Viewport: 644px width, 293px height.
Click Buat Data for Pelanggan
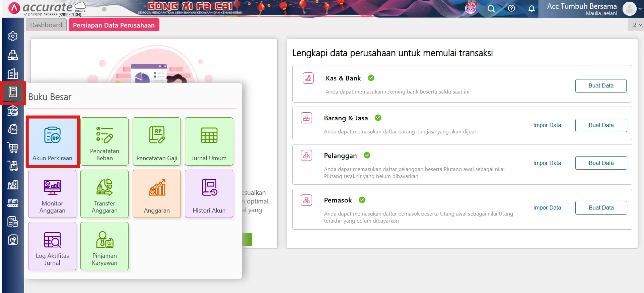click(601, 163)
